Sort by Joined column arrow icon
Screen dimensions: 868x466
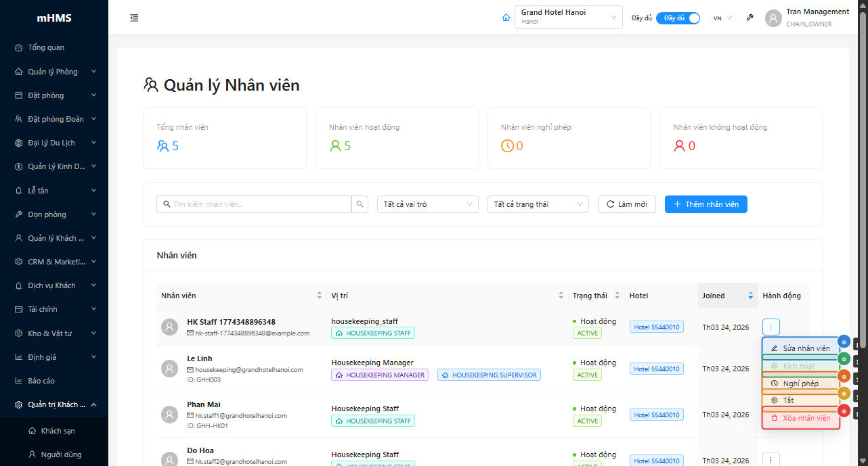pos(750,296)
